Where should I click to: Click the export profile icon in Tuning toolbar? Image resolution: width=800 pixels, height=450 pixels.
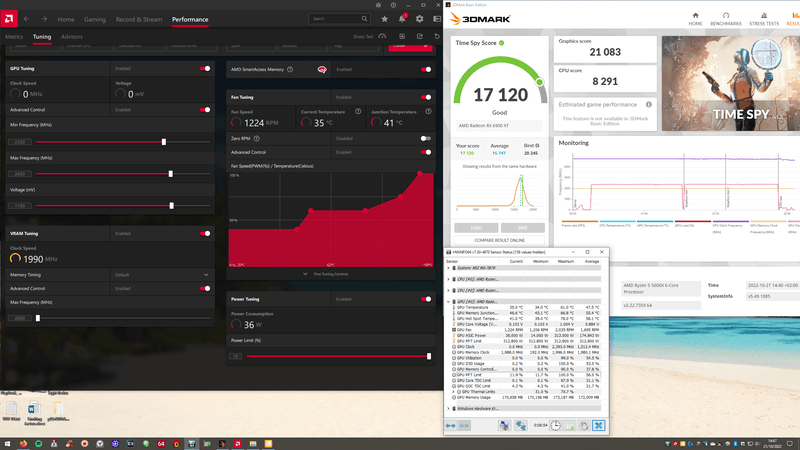(x=419, y=36)
